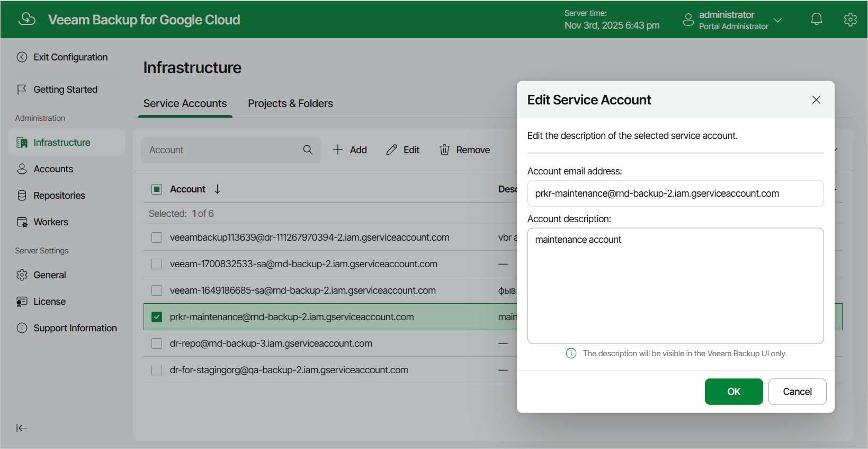Image resolution: width=868 pixels, height=449 pixels.
Task: Check veeam-1700832533-sa account checkbox
Action: pos(157,264)
